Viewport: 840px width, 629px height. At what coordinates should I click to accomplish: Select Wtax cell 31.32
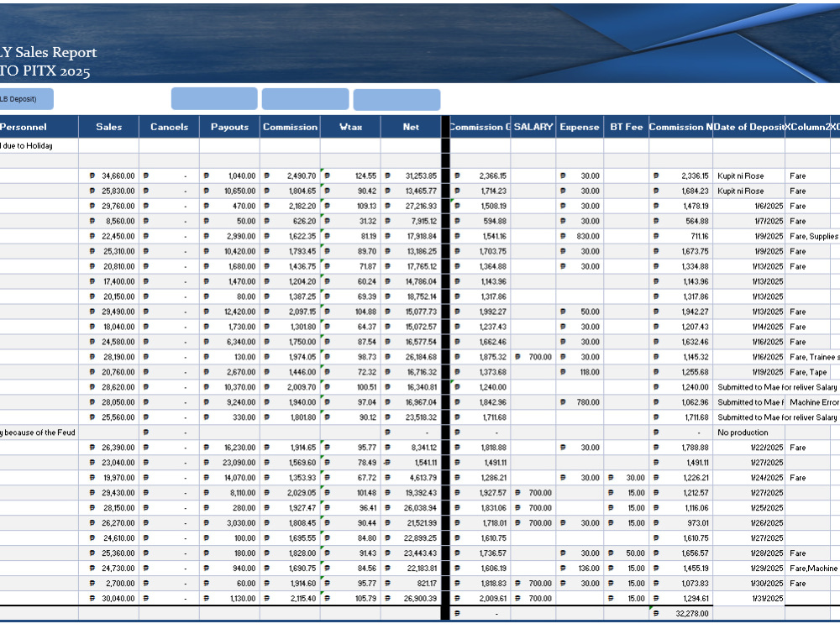(351, 221)
